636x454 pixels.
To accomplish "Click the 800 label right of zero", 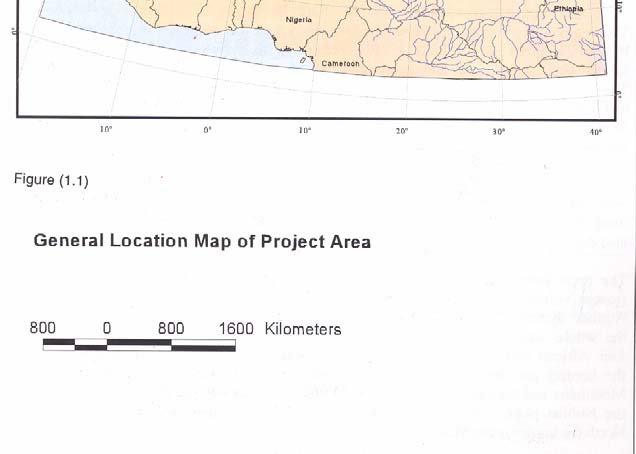I will pyautogui.click(x=171, y=329).
